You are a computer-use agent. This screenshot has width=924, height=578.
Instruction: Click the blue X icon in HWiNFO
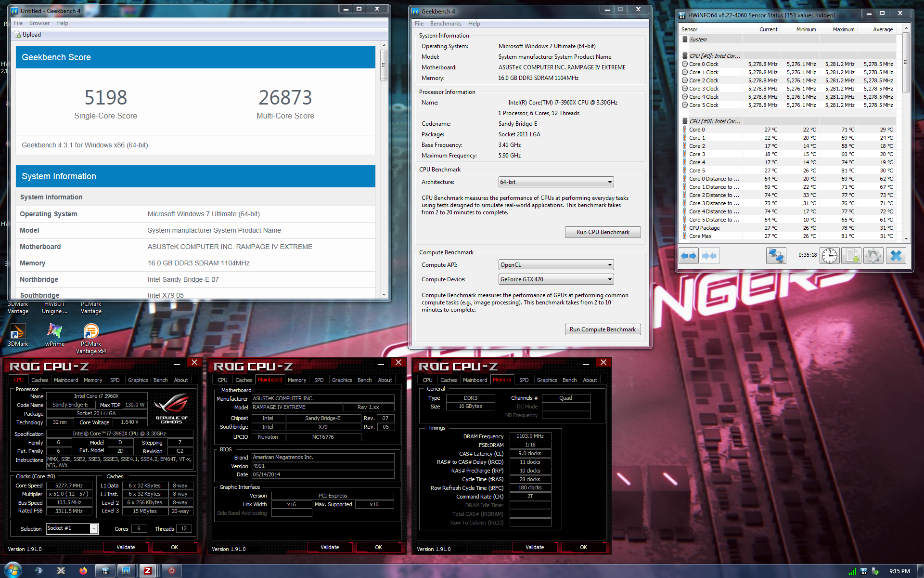coord(896,256)
